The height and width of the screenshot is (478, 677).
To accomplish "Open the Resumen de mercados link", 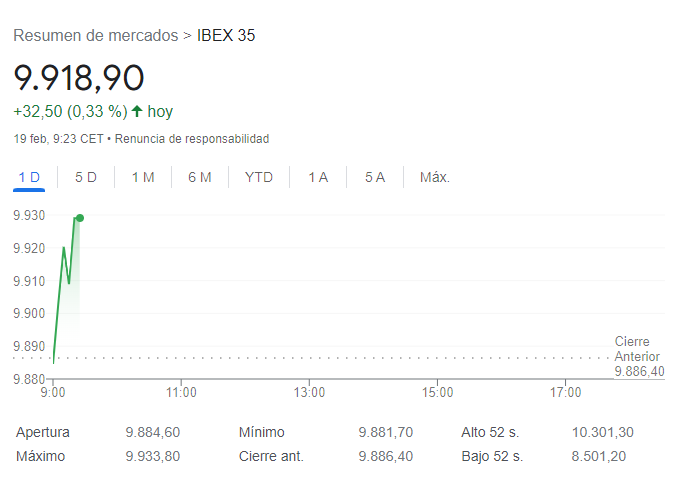I will (96, 35).
